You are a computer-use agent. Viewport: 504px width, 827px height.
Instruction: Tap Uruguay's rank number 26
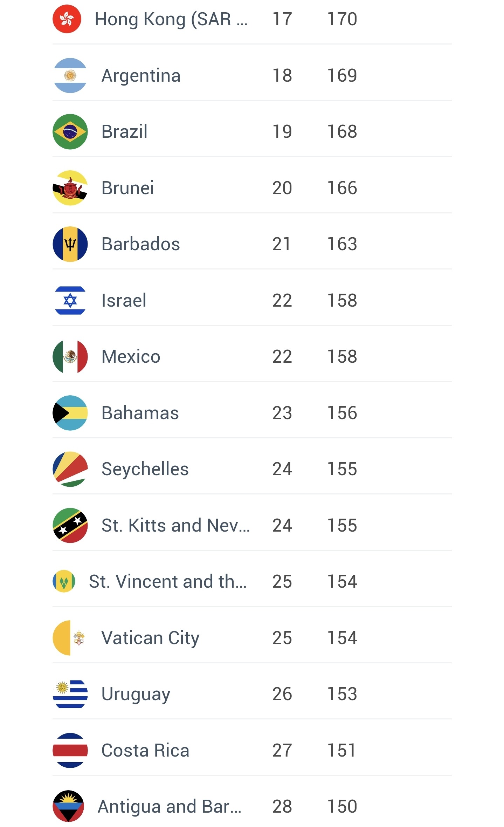coord(282,694)
